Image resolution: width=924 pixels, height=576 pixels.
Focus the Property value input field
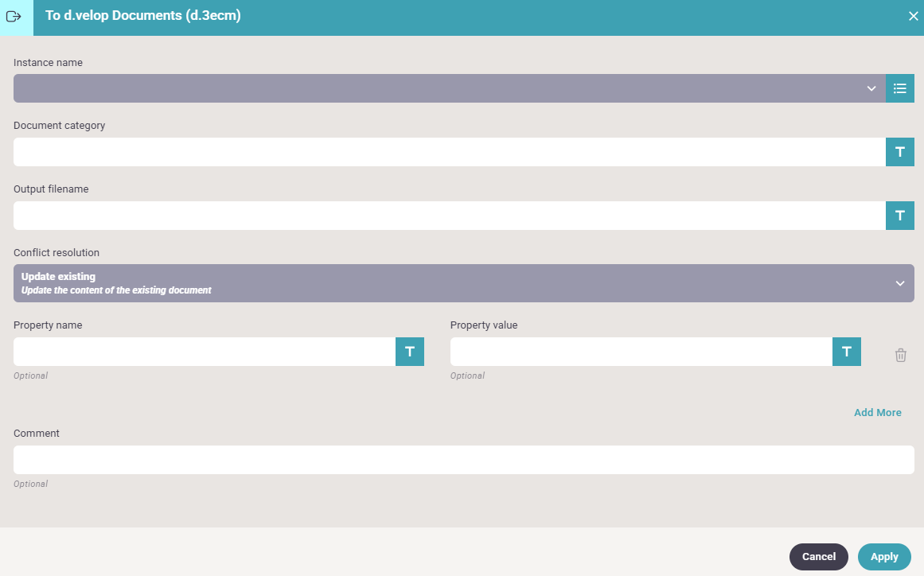click(641, 352)
